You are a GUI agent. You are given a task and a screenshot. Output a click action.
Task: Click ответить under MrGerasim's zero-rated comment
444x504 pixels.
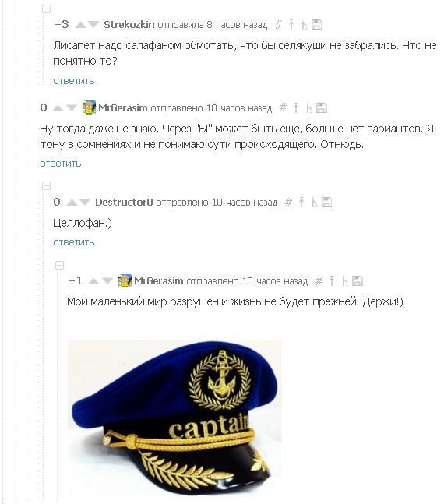click(x=61, y=164)
